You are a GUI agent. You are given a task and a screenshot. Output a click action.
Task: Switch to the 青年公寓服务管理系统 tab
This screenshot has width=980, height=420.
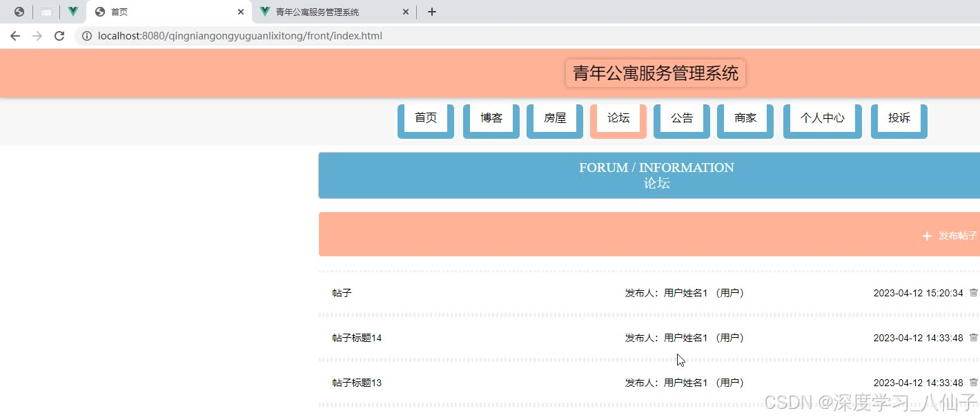(317, 11)
